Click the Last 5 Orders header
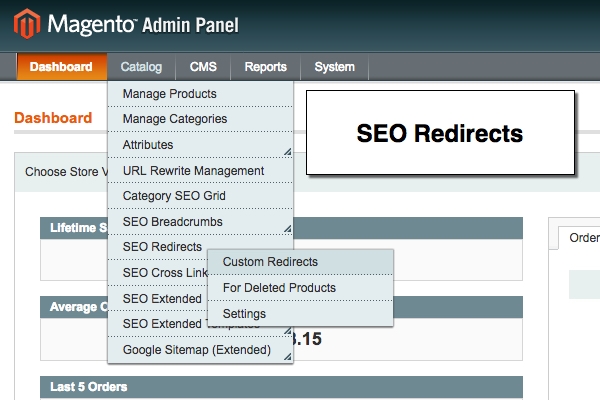This screenshot has height=400, width=600. tap(281, 387)
